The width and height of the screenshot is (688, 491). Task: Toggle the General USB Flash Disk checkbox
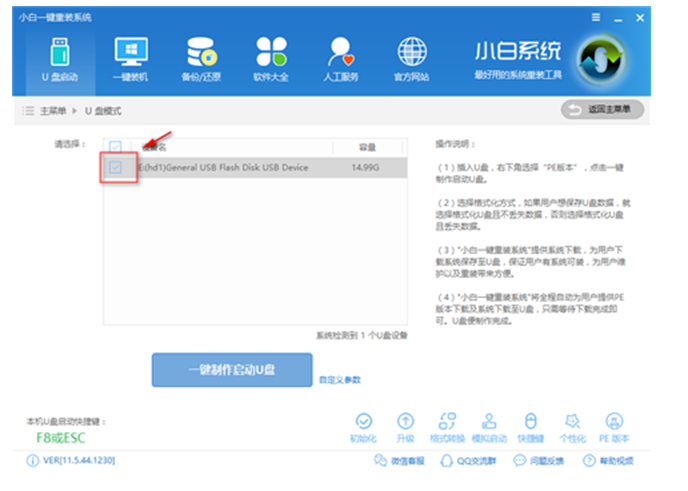pyautogui.click(x=116, y=168)
